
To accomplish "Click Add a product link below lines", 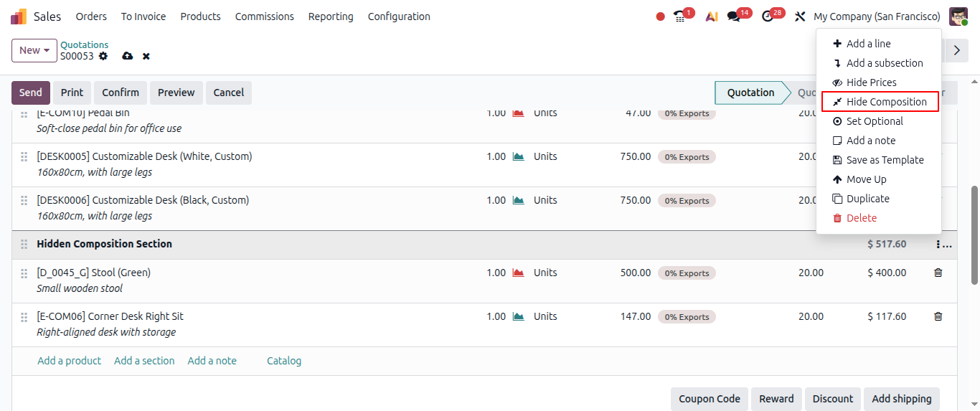I will [70, 361].
